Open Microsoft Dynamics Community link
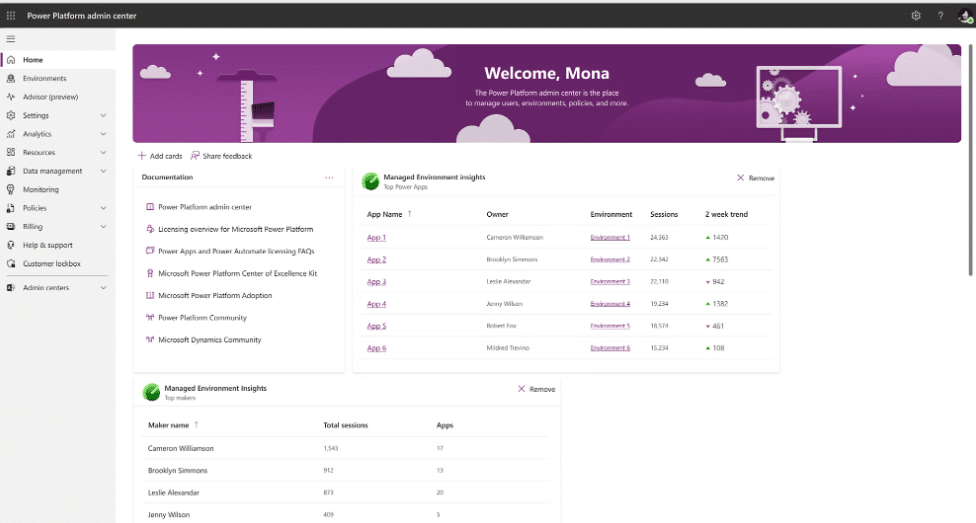Viewport: 976px width, 523px height. (x=210, y=340)
